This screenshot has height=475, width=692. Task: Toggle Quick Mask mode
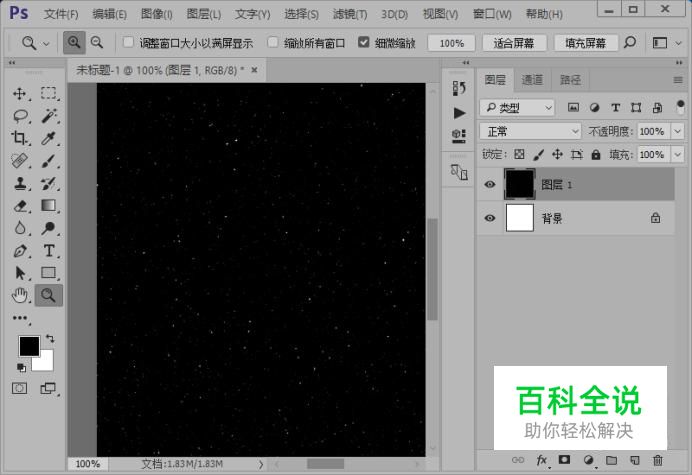coord(19,388)
